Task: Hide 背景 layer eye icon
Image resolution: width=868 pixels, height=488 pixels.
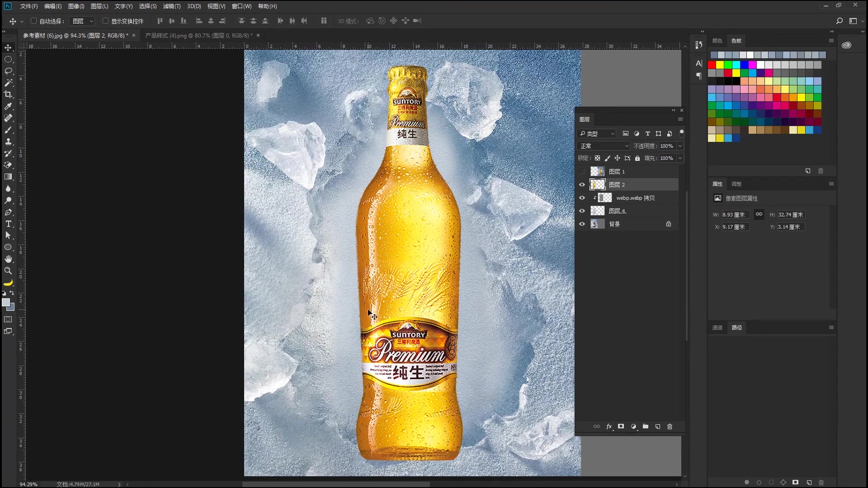Action: coord(582,224)
